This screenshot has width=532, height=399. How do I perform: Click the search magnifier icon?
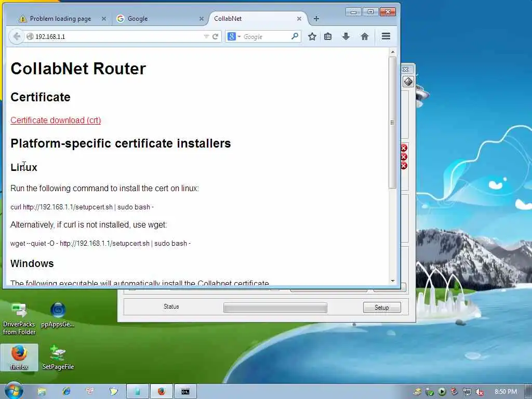click(295, 36)
